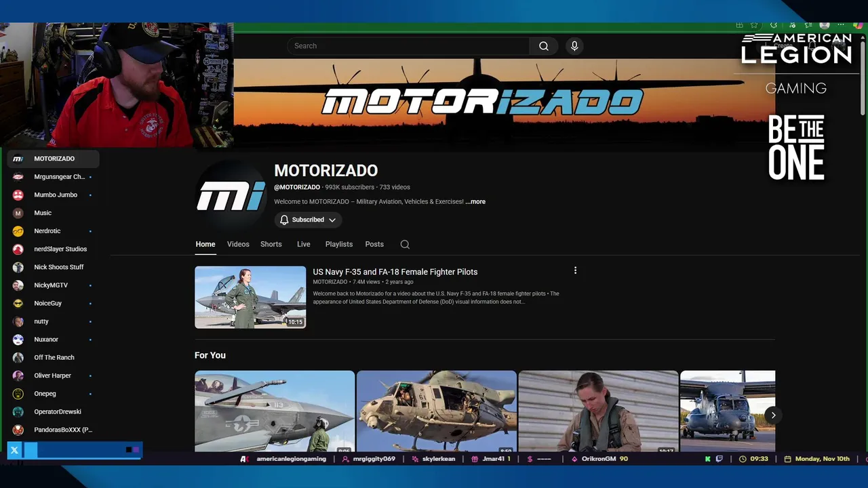Open nutty subscription
The image size is (868, 488).
point(53,321)
